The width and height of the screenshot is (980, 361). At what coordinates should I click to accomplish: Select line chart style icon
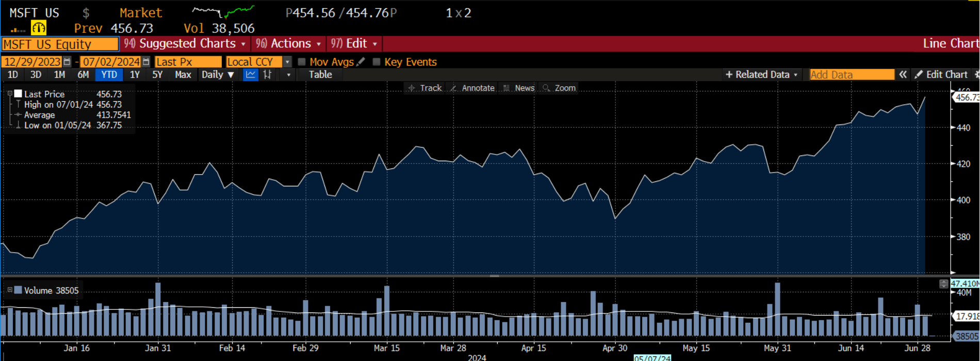[x=250, y=75]
